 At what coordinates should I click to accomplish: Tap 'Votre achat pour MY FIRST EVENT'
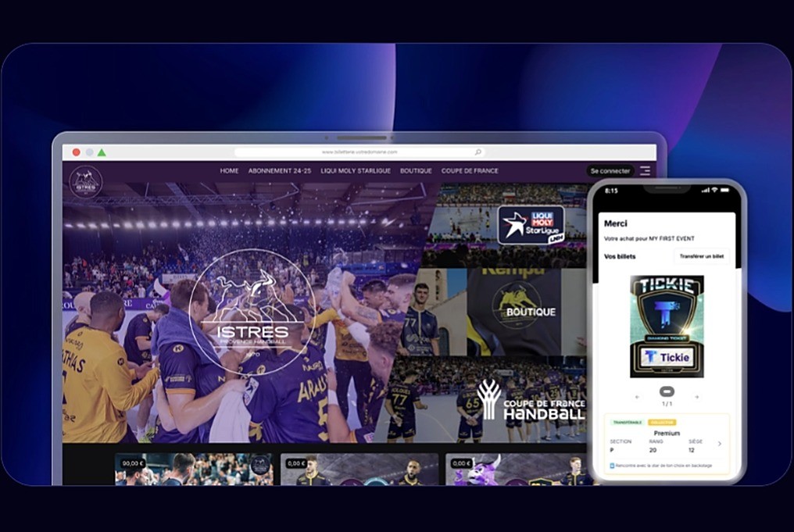coord(649,238)
